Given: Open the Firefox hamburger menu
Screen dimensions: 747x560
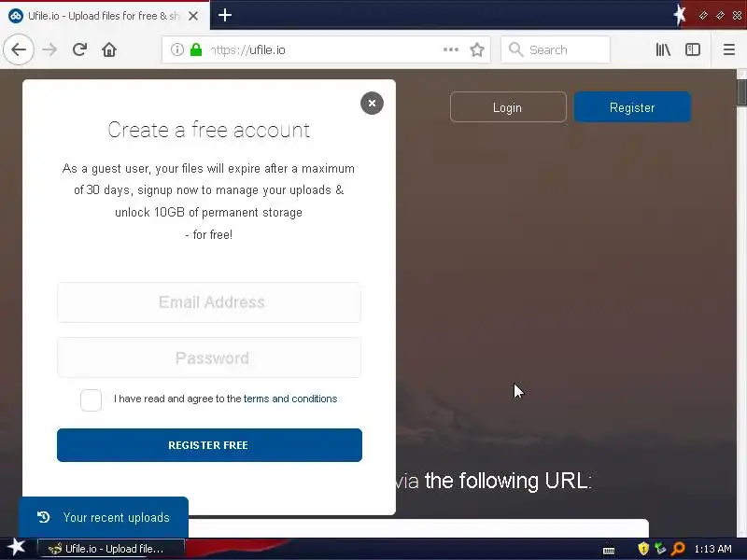Looking at the screenshot, I should coord(729,49).
